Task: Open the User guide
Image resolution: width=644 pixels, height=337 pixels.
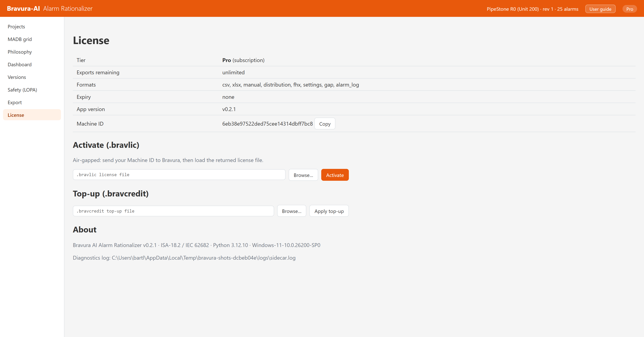Action: [600, 9]
